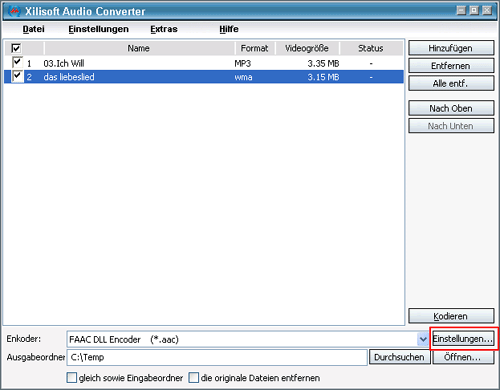The image size is (500, 390).
Task: Click Durchsuchen to browse output folder
Action: [399, 357]
